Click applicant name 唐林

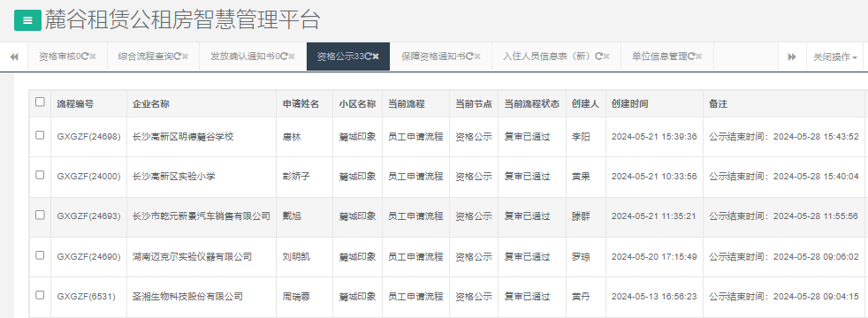292,137
